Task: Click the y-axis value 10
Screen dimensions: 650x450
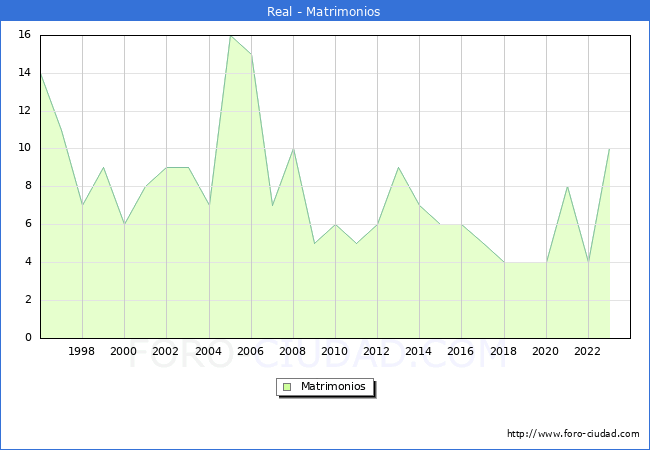Action: (x=24, y=148)
